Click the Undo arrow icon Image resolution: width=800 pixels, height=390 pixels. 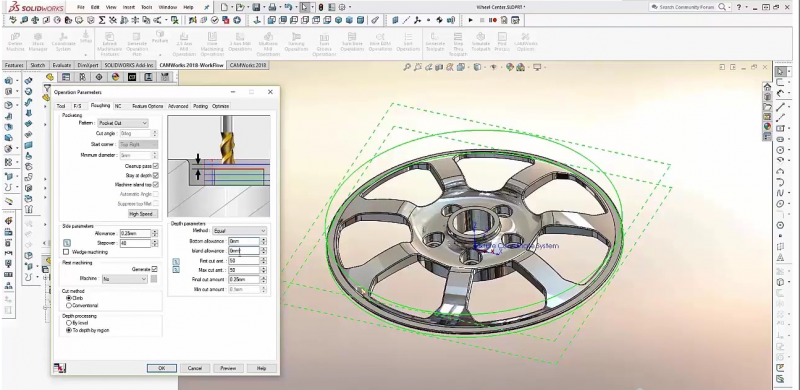288,7
